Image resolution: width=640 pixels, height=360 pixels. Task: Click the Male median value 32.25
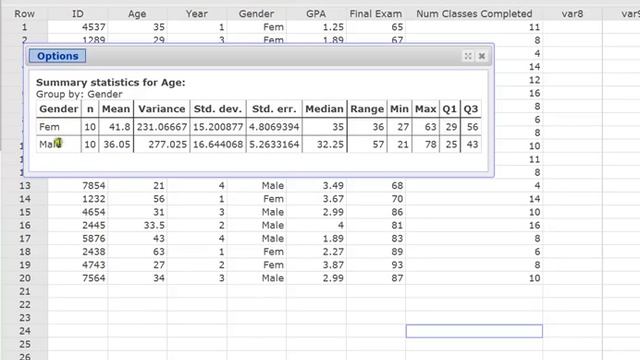(x=330, y=144)
